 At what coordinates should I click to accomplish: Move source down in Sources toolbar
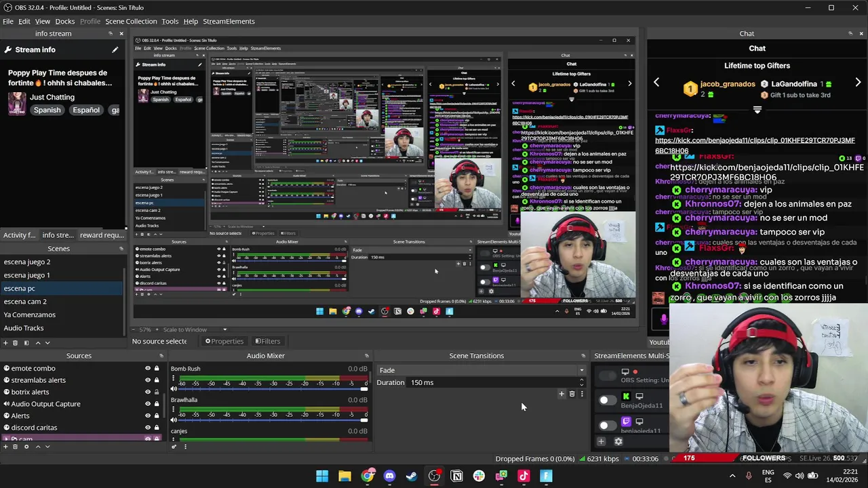[47, 447]
